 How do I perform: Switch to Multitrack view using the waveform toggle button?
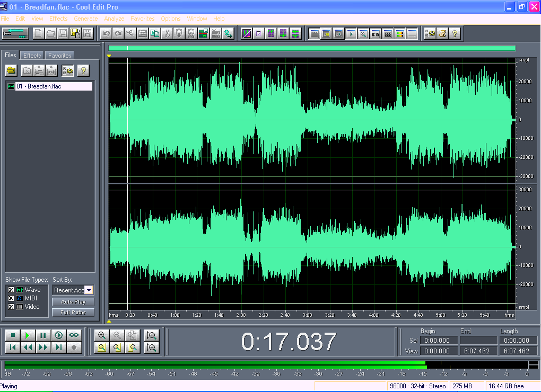tap(15, 33)
